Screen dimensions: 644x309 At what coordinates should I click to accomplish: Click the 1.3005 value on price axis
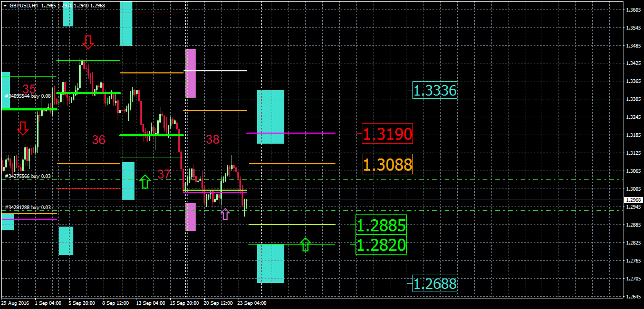[632, 189]
